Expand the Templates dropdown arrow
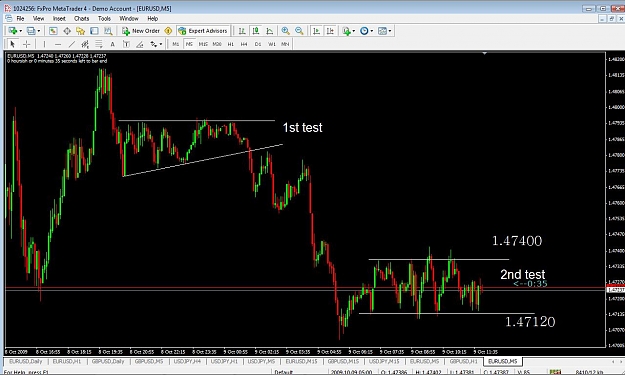Viewport: 625px width, 375px height. [389, 31]
